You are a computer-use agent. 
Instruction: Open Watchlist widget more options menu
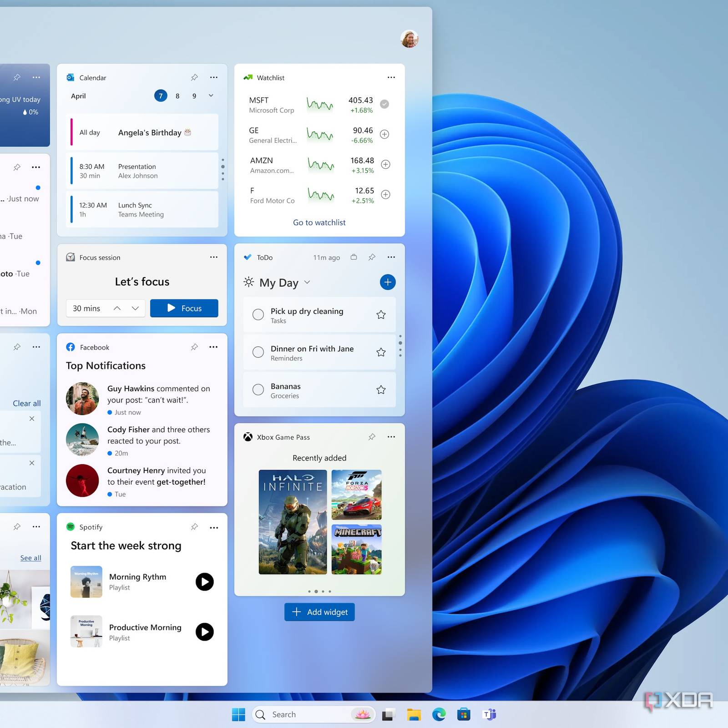[391, 77]
